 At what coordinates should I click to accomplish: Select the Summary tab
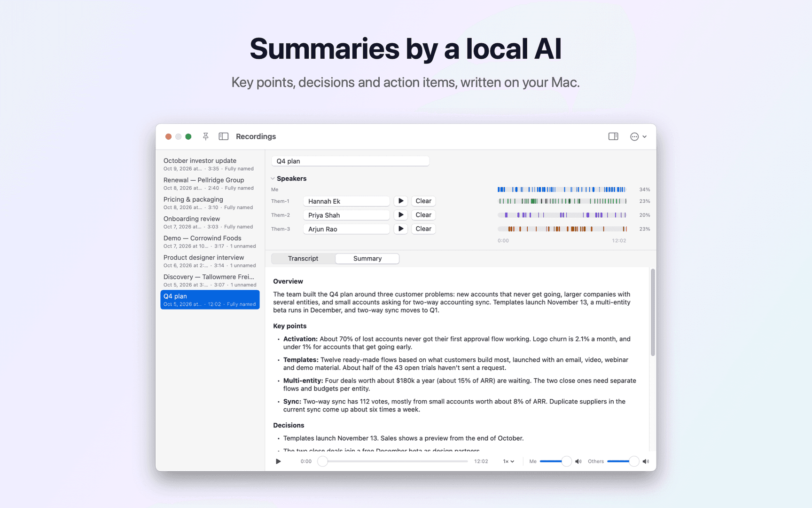pyautogui.click(x=367, y=259)
